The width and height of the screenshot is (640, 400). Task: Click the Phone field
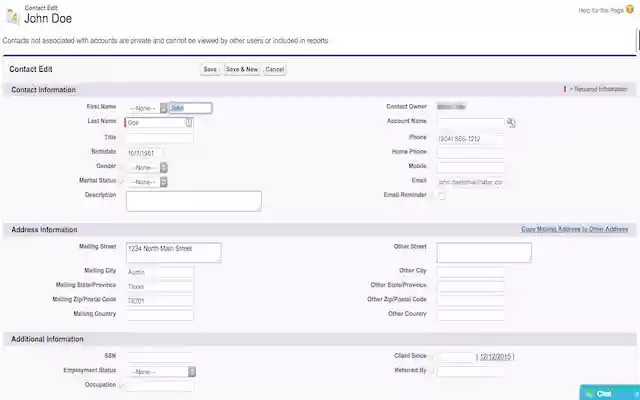(x=471, y=139)
